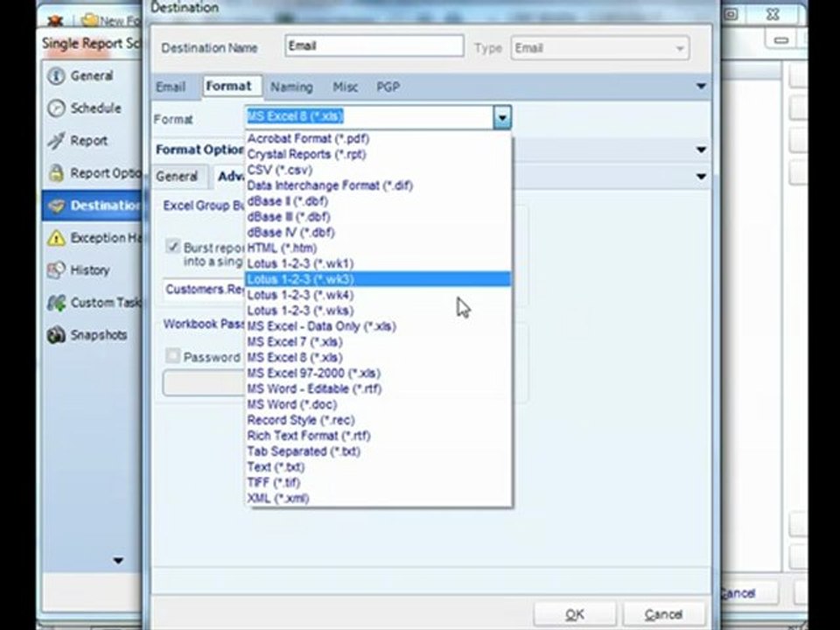Open the PGP tab

pos(388,87)
